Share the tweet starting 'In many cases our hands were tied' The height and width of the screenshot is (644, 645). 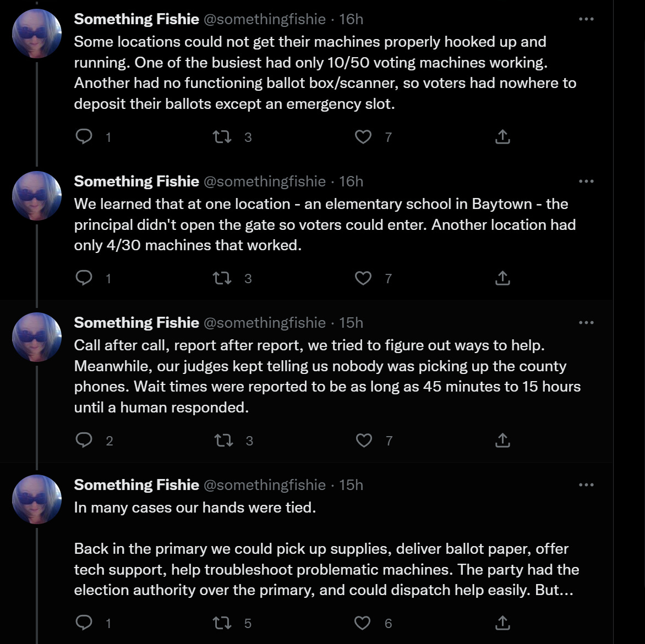pos(502,623)
